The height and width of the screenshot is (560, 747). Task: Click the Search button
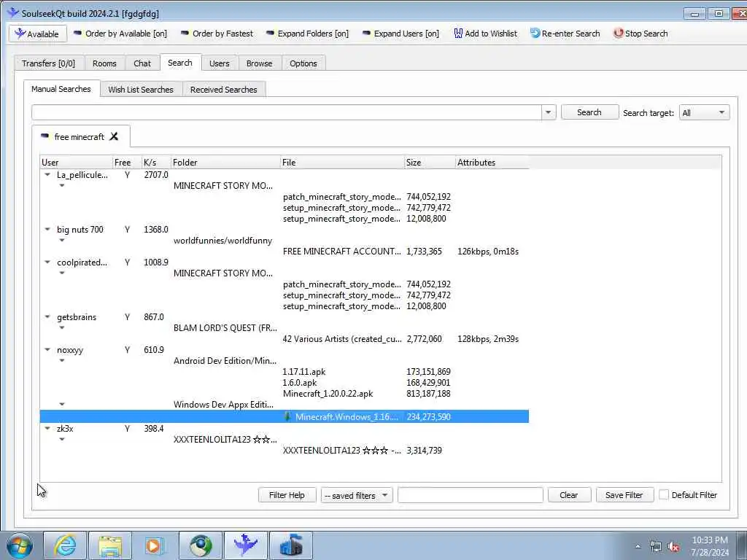589,112
